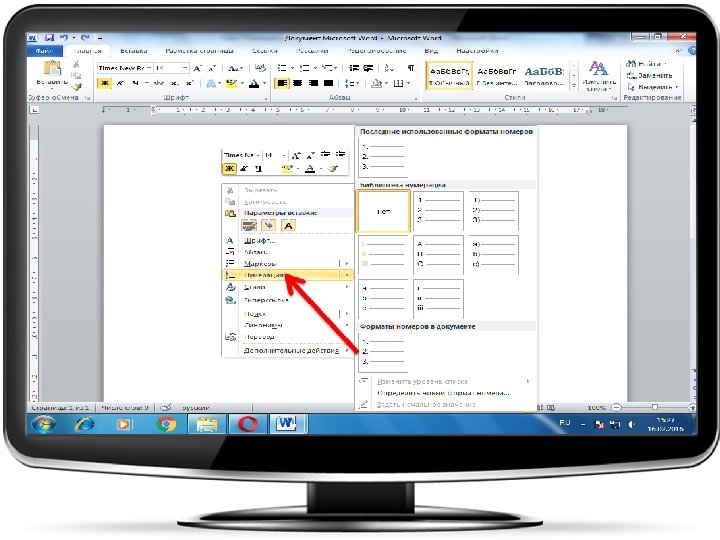Open shading paint bucket in ribbon
Image resolution: width=720 pixels, height=540 pixels.
click(x=376, y=83)
